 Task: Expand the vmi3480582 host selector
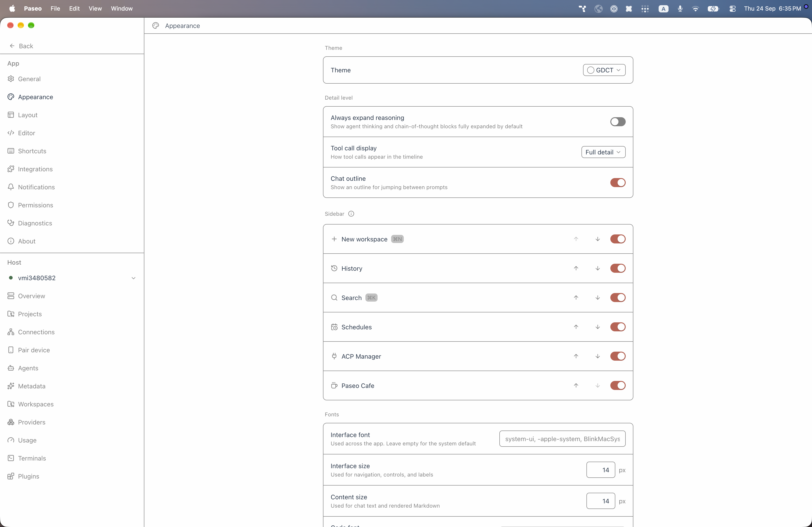pos(72,278)
